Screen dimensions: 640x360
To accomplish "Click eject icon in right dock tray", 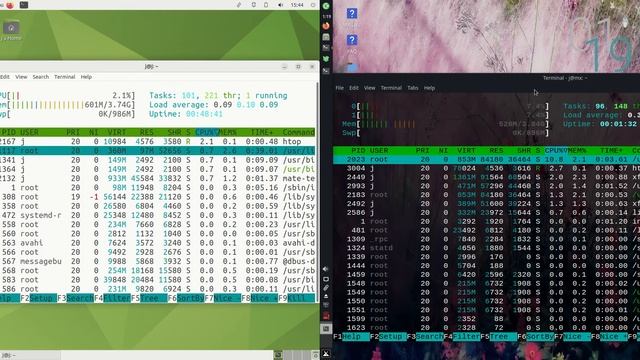I will point(326,297).
